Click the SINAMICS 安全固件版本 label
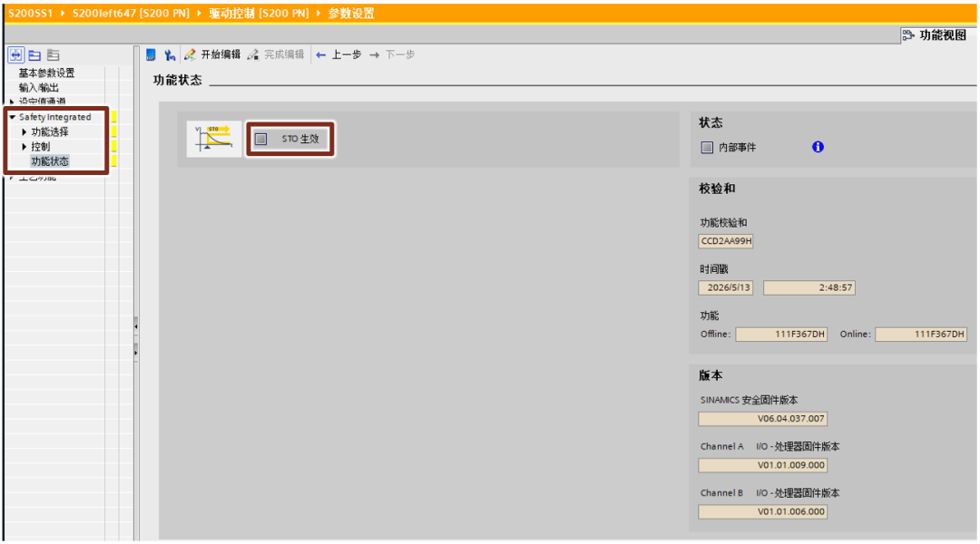This screenshot has height=544, width=980. click(x=749, y=400)
